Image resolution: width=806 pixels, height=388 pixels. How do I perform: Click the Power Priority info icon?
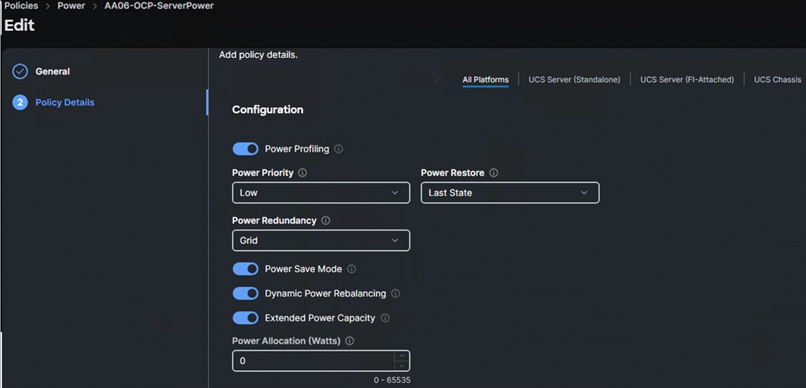coord(303,173)
